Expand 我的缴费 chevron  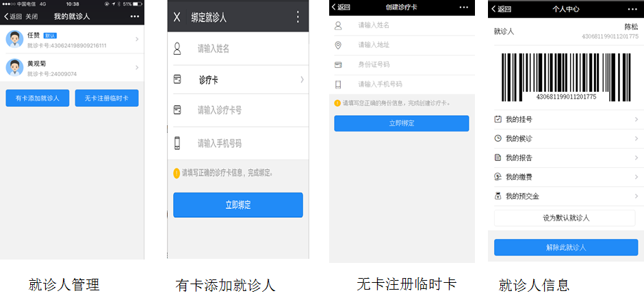636,177
